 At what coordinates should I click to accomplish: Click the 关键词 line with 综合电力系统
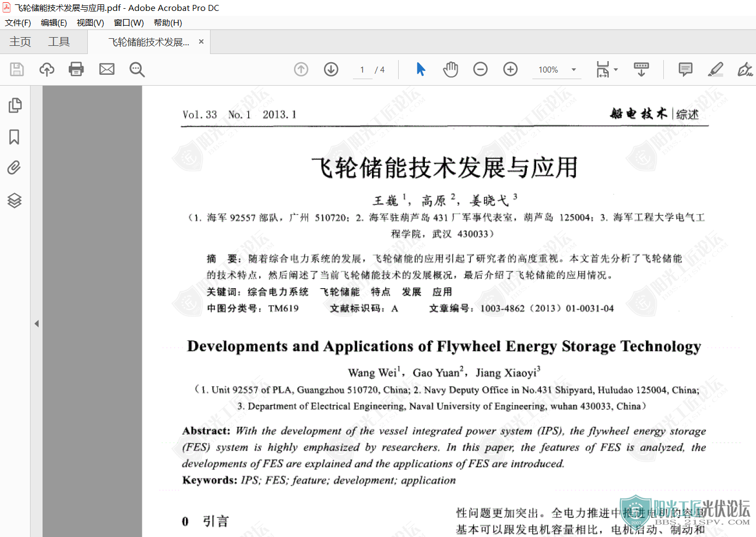329,292
